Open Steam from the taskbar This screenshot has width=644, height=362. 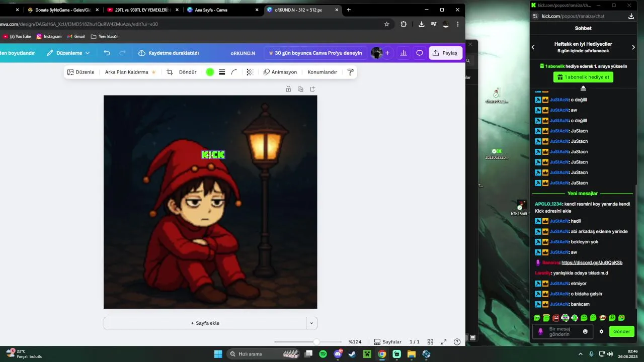pyautogui.click(x=352, y=354)
